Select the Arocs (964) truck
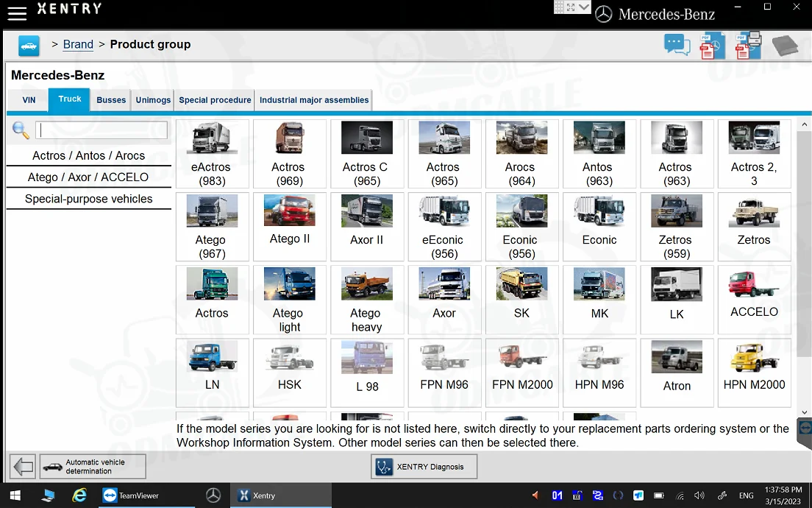The width and height of the screenshot is (812, 508). 521,153
